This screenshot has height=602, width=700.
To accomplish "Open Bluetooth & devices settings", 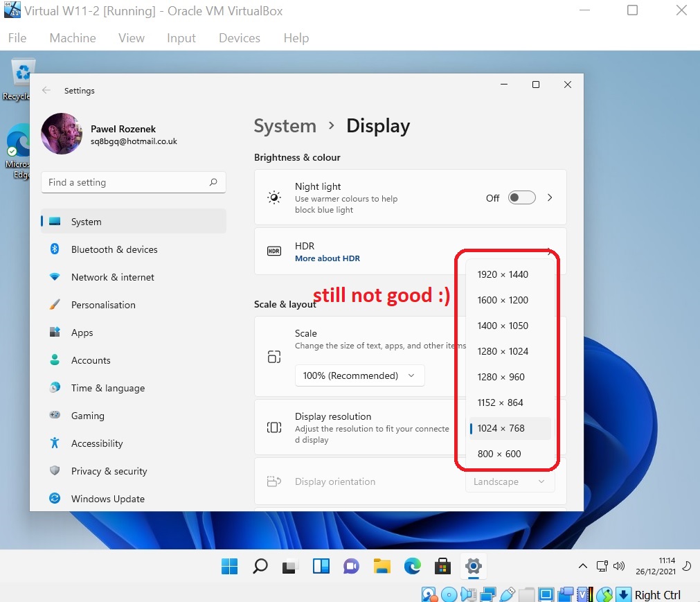I will point(134,249).
